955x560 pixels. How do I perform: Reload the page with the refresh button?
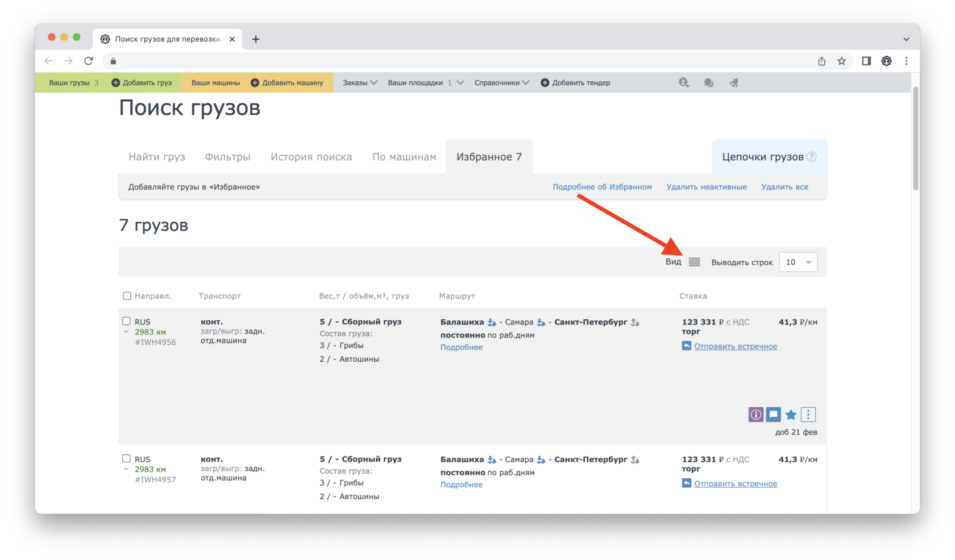[x=89, y=61]
